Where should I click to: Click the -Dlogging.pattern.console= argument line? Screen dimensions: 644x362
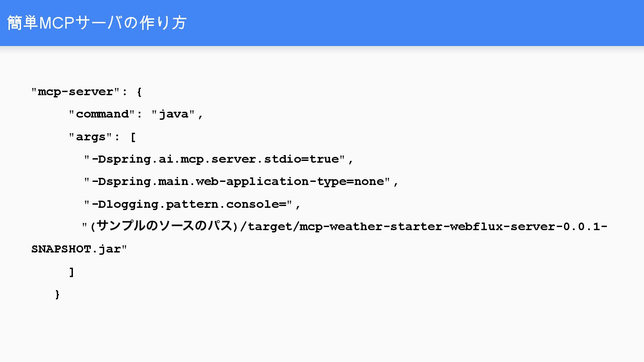[193, 205]
